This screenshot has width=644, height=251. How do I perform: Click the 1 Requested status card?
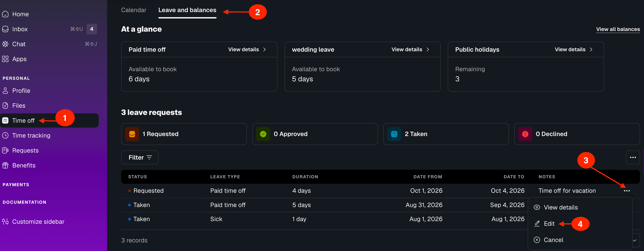tap(184, 134)
